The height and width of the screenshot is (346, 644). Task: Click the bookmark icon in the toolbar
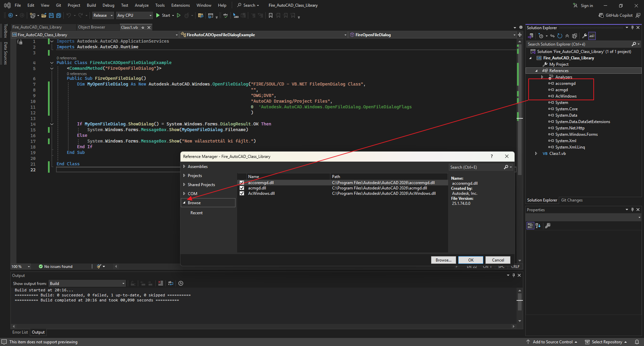click(x=271, y=15)
